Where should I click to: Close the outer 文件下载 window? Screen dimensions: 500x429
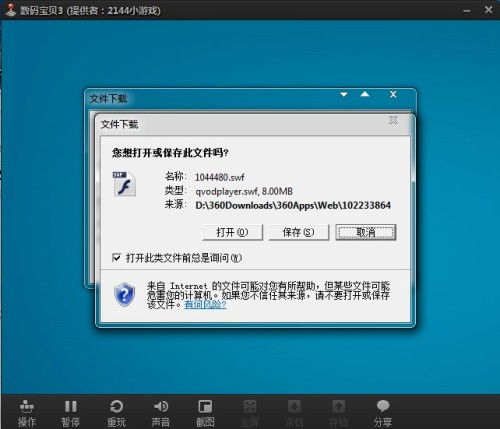[x=393, y=94]
